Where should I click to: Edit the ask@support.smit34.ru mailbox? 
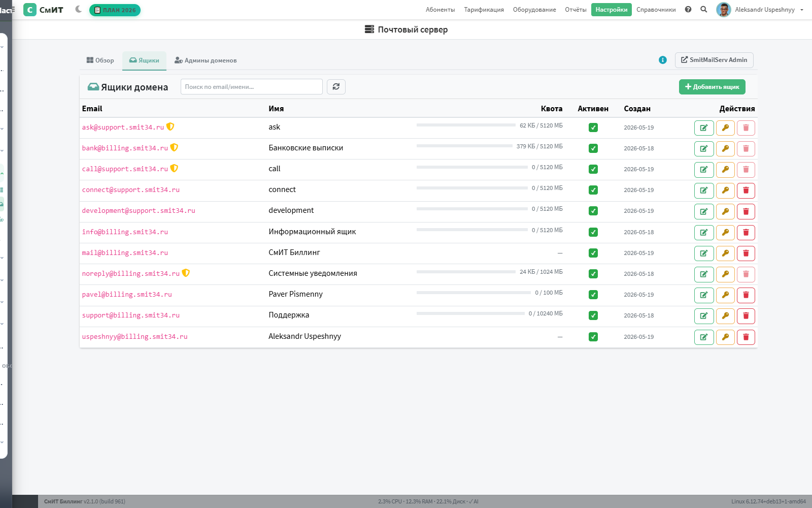[x=704, y=128]
